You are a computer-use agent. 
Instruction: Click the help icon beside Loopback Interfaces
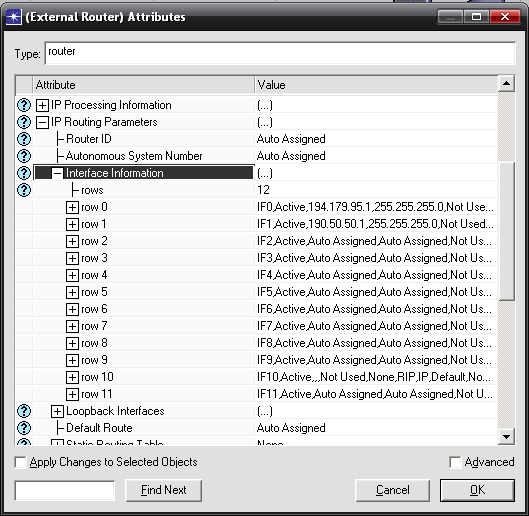[24, 411]
